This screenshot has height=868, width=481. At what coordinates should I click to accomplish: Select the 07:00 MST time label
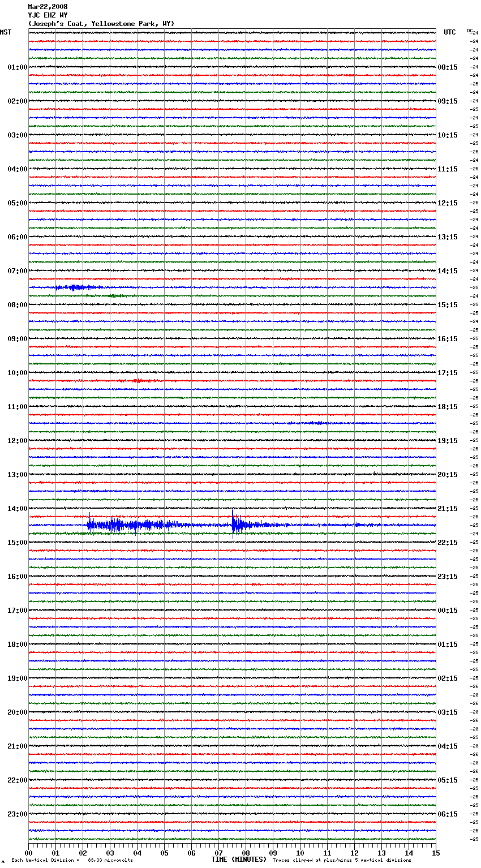[x=18, y=271]
